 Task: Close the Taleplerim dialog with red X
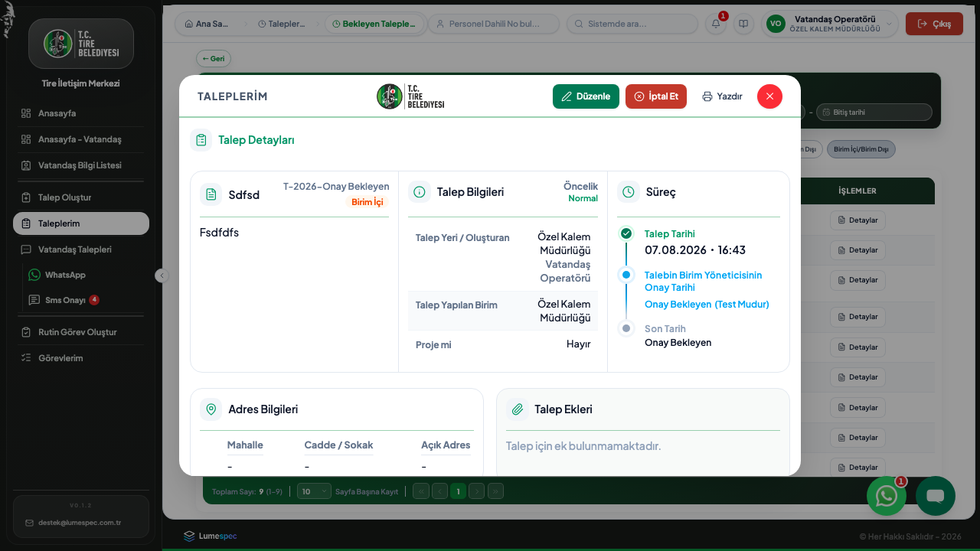pyautogui.click(x=769, y=96)
